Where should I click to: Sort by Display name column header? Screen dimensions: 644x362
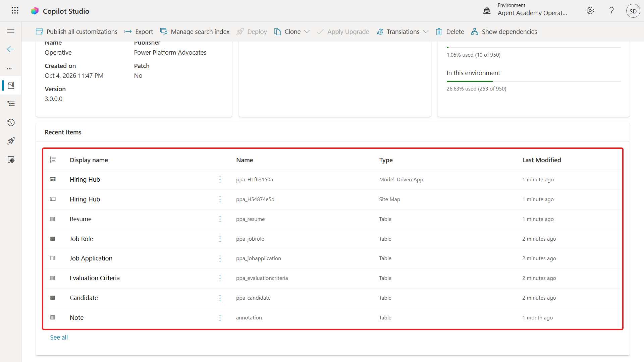pos(89,160)
